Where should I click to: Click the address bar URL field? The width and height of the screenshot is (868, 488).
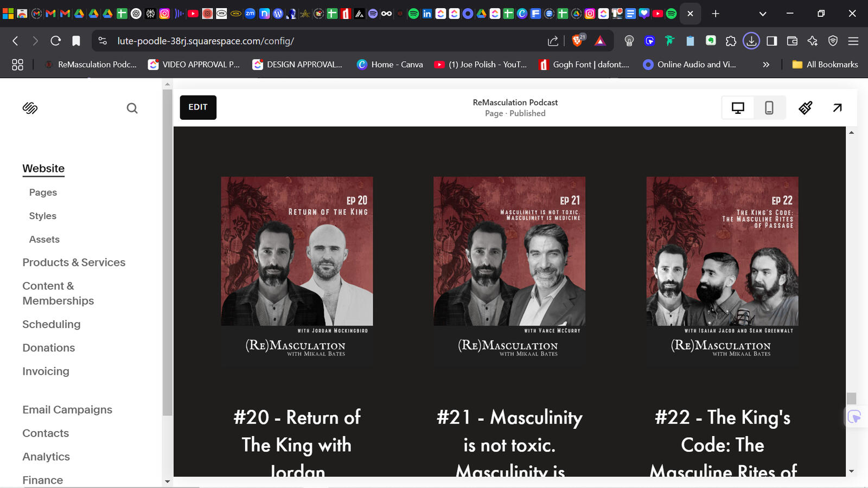(x=325, y=41)
